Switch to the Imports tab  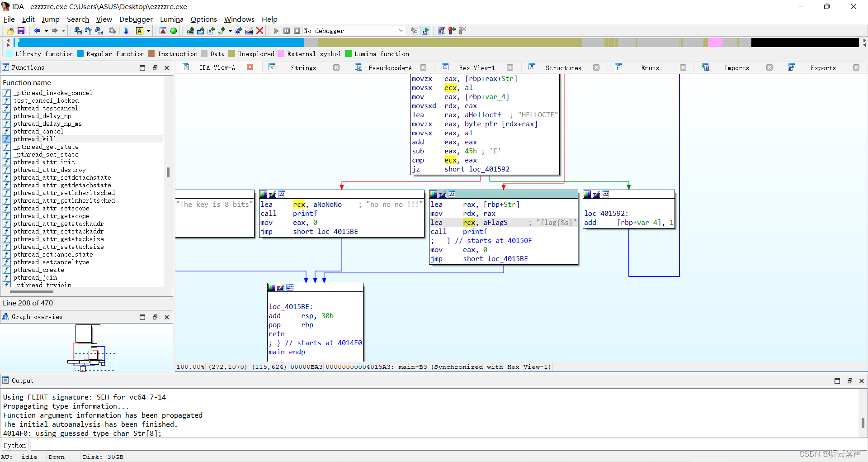point(736,68)
